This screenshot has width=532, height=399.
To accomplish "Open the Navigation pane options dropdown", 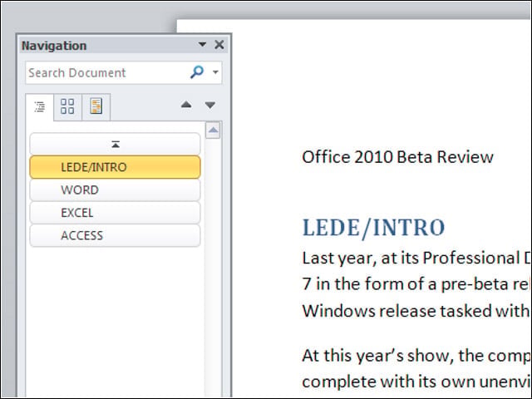I will [x=202, y=44].
